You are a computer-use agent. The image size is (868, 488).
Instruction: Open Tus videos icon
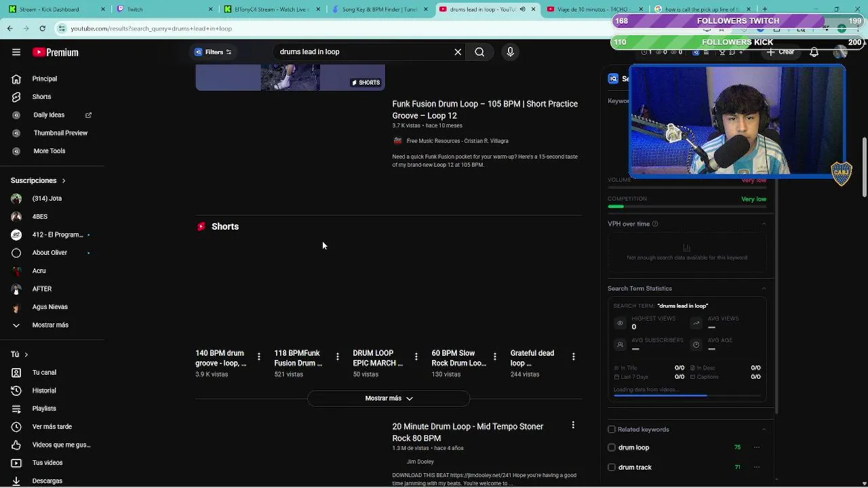pyautogui.click(x=16, y=463)
